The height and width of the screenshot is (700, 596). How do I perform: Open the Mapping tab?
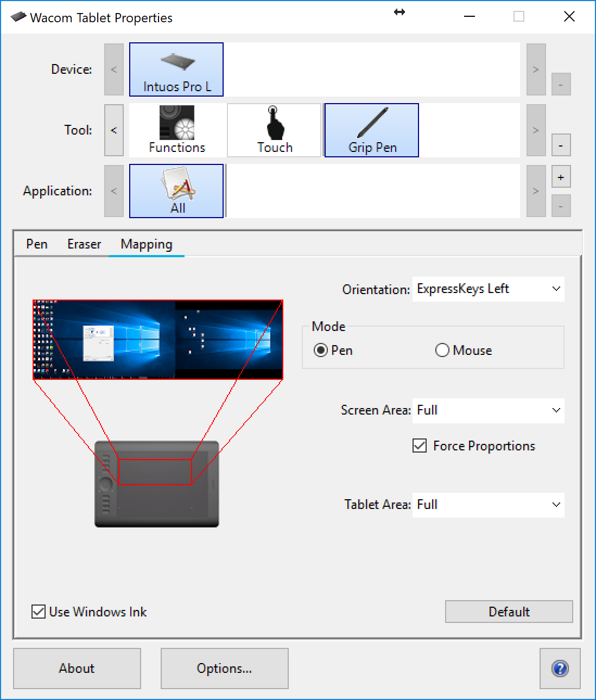coord(147,244)
